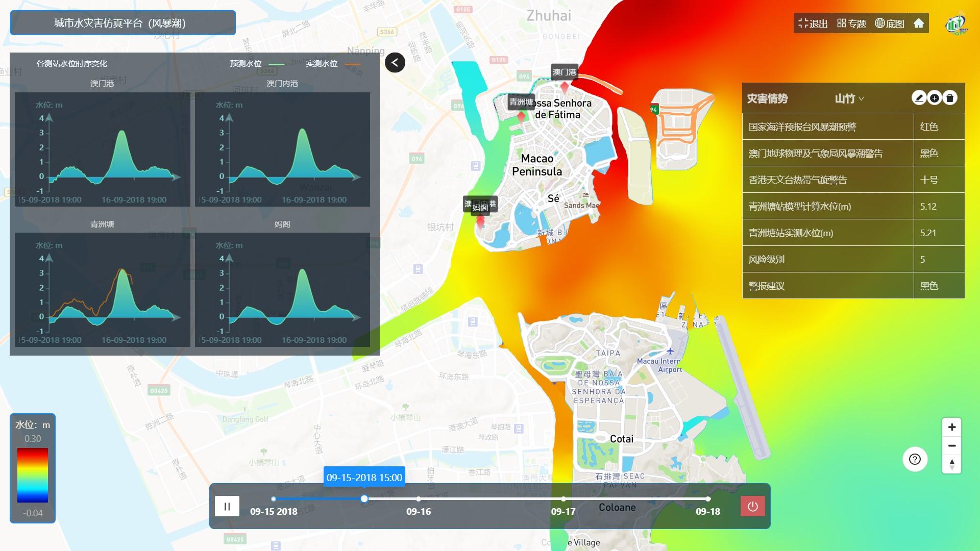Click the 澳门内港 water level chart
The width and height of the screenshot is (980, 551).
pos(282,149)
